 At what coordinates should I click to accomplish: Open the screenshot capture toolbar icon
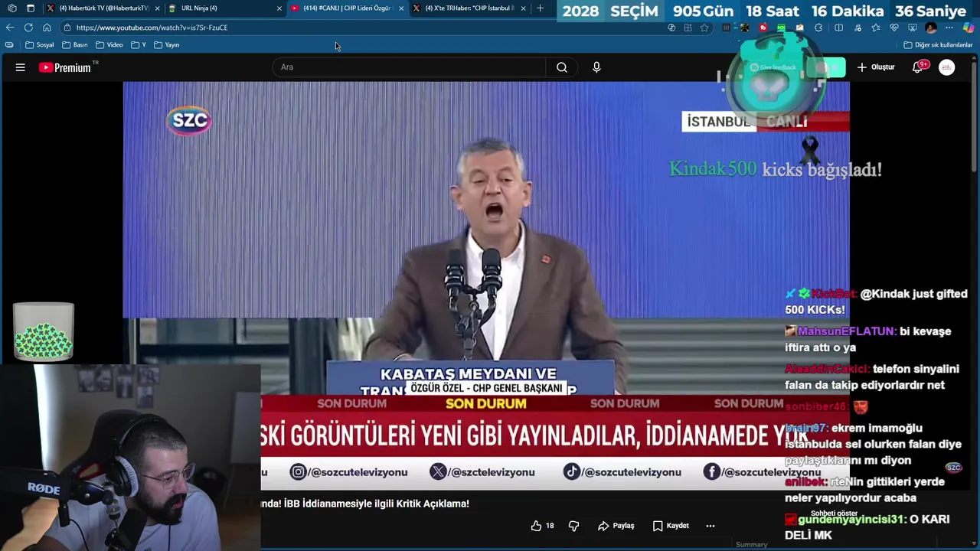pos(913,28)
